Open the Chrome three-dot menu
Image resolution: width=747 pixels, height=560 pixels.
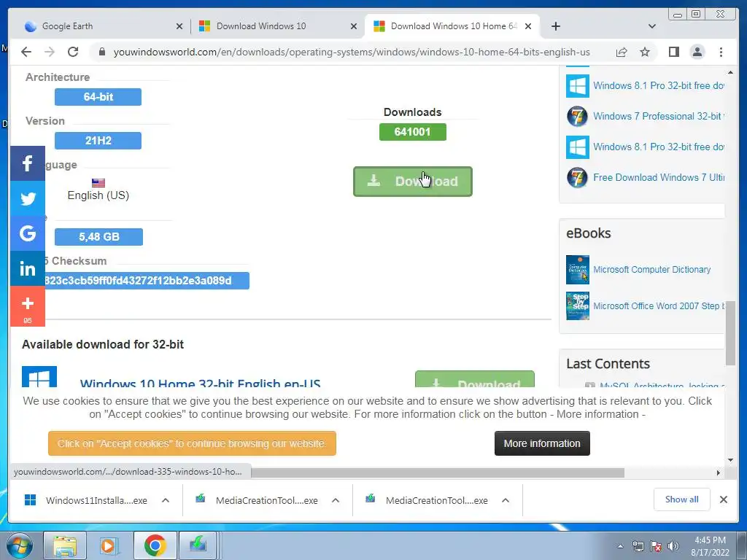(x=721, y=52)
